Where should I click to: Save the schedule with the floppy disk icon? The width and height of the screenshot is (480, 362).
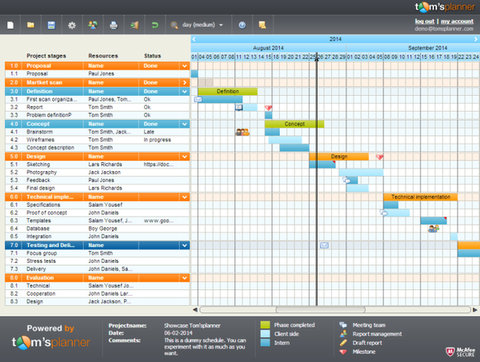tap(51, 25)
